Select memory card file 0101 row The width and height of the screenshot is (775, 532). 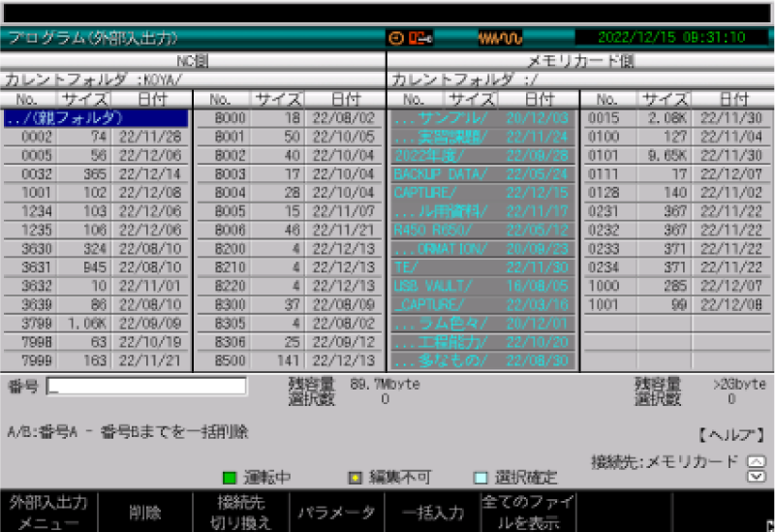676,156
